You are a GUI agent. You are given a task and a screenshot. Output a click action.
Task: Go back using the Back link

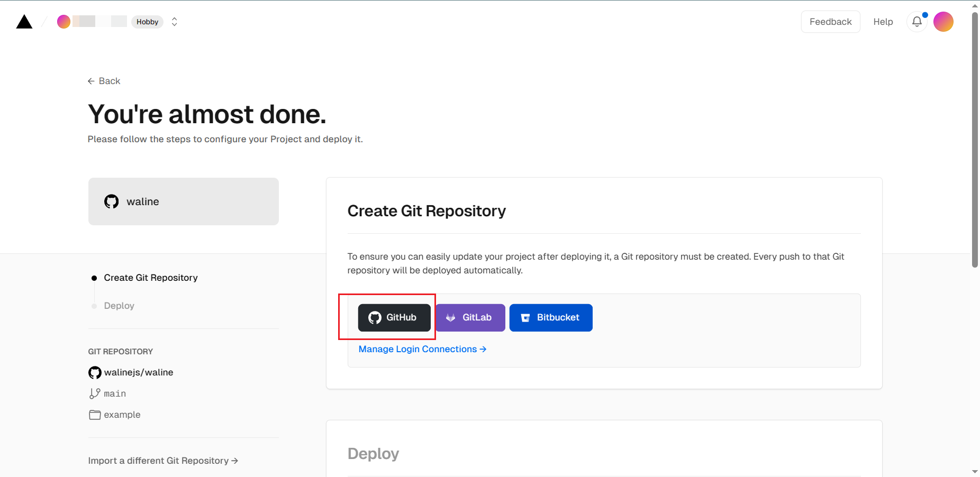coord(104,81)
